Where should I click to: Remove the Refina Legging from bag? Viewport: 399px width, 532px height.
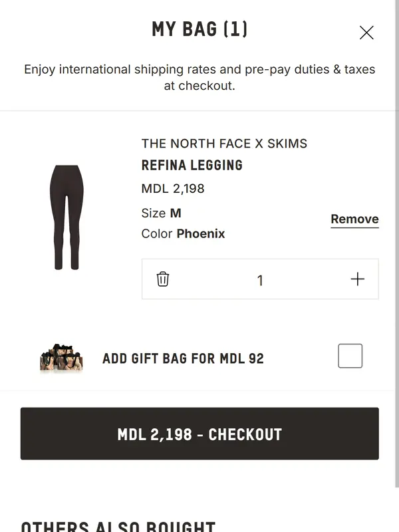pyautogui.click(x=354, y=219)
